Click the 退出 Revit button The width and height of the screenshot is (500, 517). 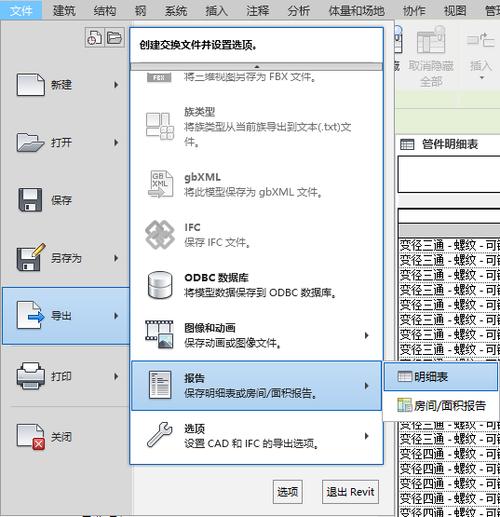point(350,492)
